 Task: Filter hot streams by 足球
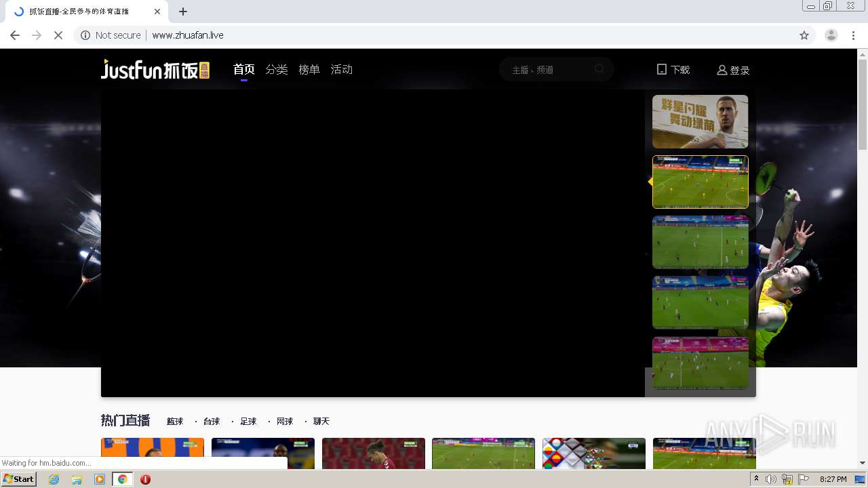(x=248, y=422)
